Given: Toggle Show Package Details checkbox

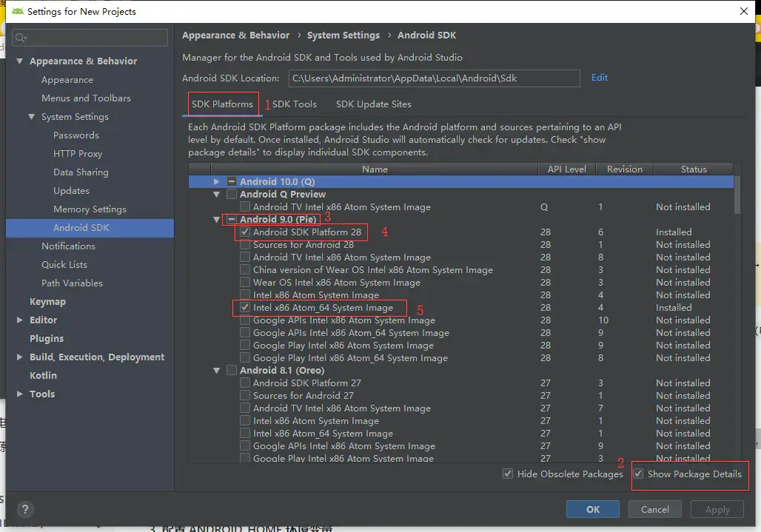Looking at the screenshot, I should pos(639,474).
